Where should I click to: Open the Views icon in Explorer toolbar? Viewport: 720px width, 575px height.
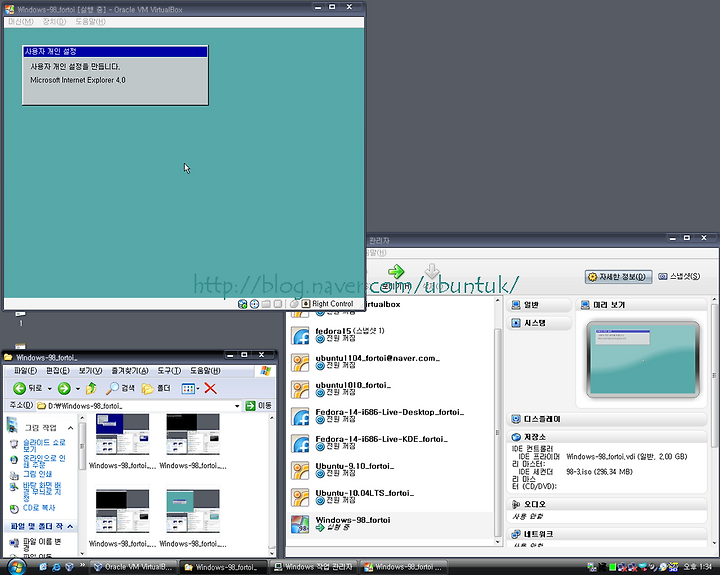(188, 389)
